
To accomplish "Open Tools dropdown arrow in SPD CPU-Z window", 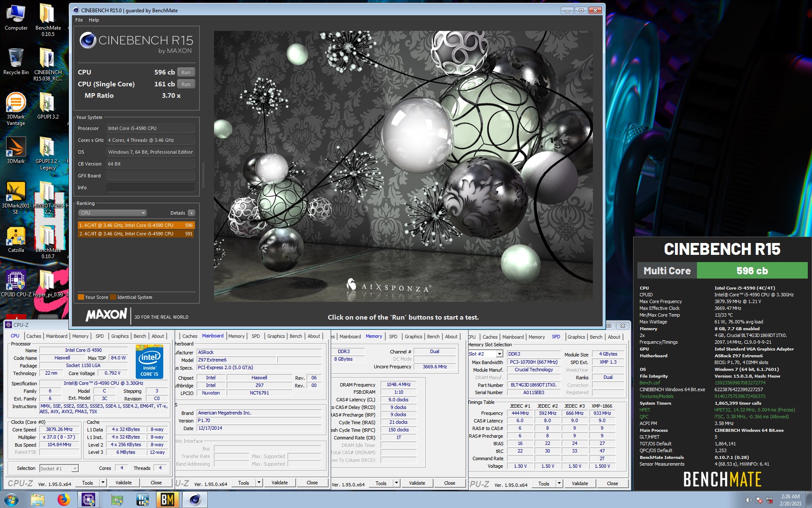I will tap(559, 483).
